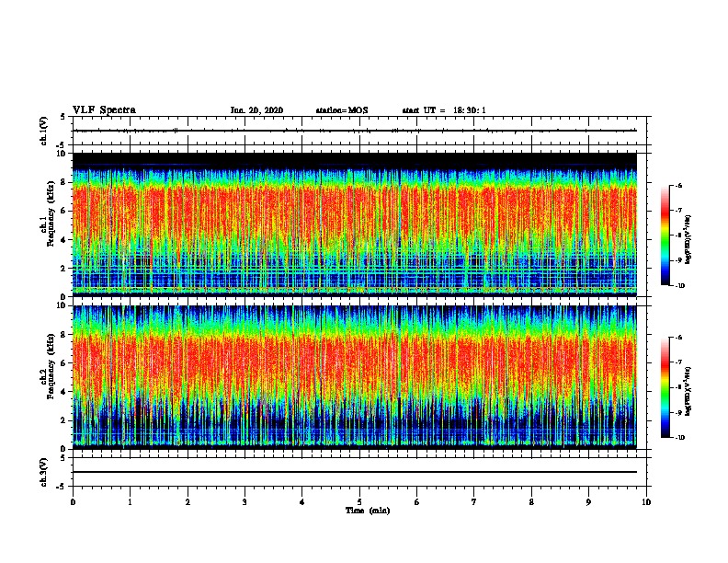Click the log(PSD) label next to ch.1 colorbar

point(688,239)
